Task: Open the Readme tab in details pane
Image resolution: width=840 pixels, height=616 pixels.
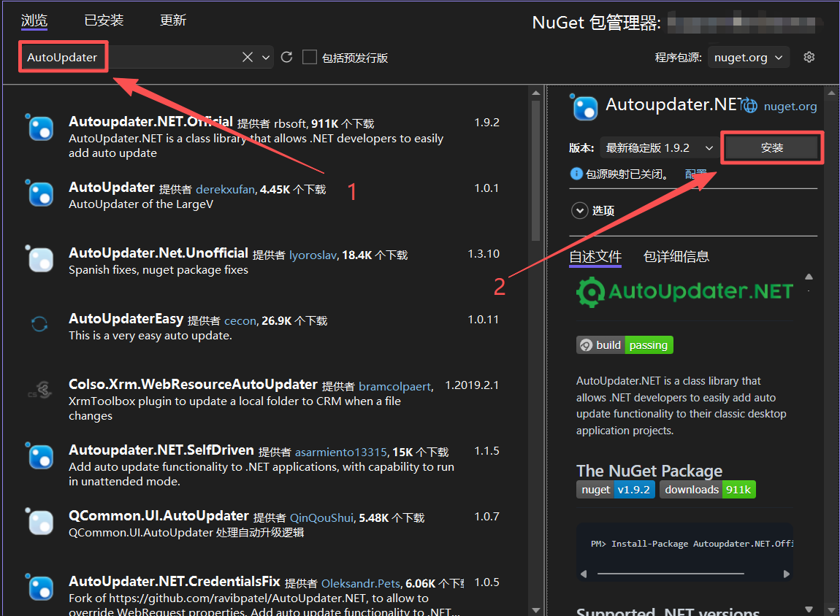Action: click(595, 257)
